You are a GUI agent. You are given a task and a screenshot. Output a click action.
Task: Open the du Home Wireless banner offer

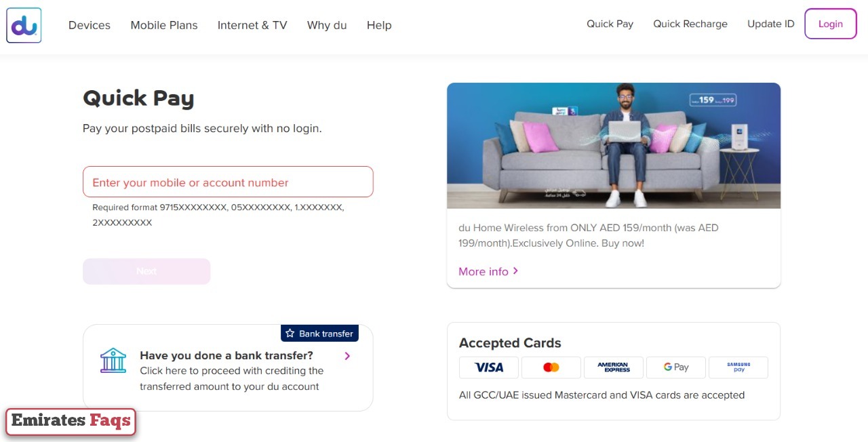pos(614,145)
